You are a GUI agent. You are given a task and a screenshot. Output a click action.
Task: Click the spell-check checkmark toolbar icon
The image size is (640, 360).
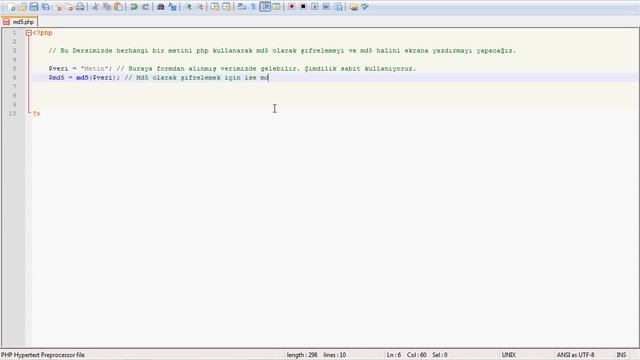(x=365, y=7)
